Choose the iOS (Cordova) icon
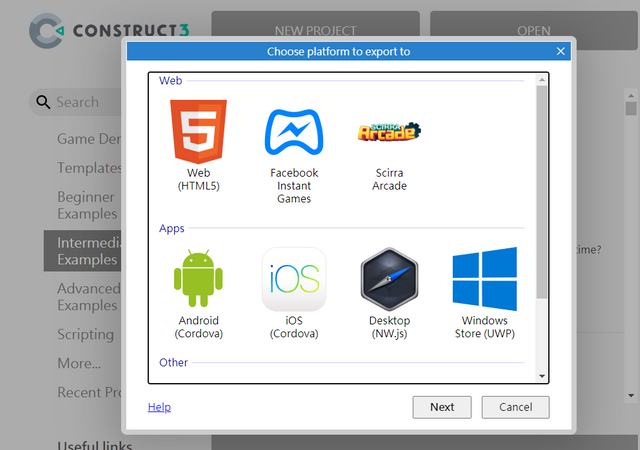Image resolution: width=640 pixels, height=450 pixels. [x=294, y=279]
